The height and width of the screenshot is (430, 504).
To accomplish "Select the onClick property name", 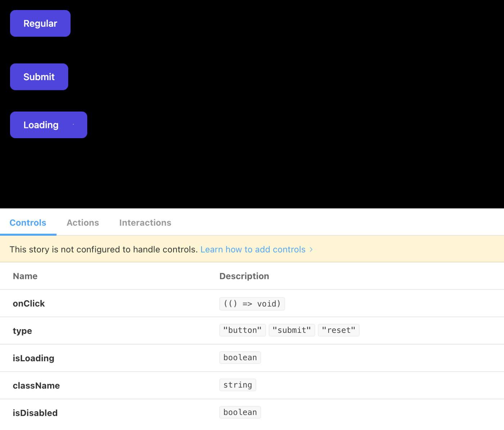I will [x=29, y=304].
